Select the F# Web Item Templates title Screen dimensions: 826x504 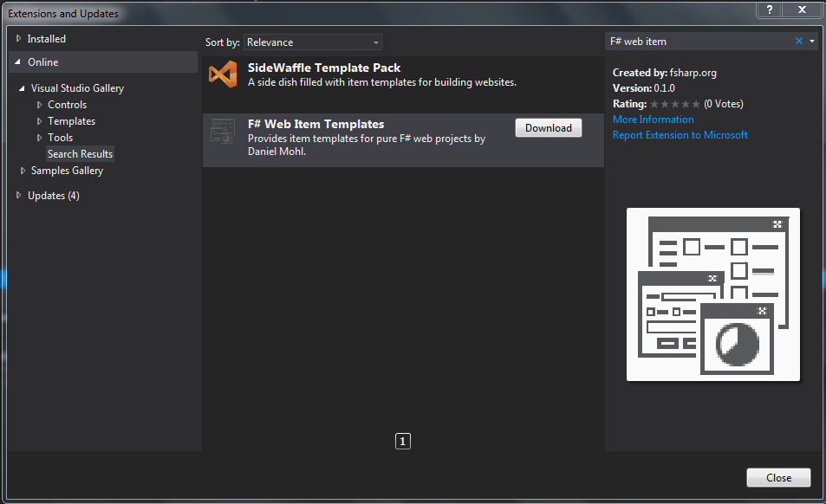click(x=316, y=124)
